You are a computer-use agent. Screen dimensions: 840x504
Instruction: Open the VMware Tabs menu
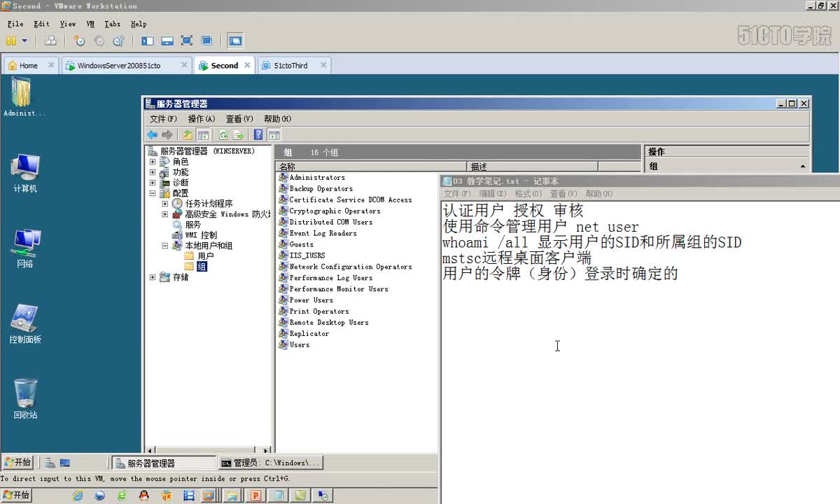112,24
